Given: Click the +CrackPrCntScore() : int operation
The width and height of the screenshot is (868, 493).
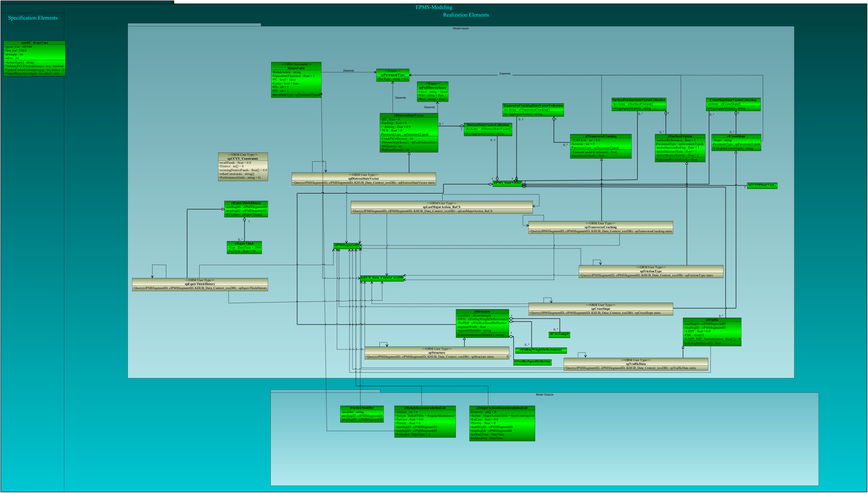Looking at the screenshot, I should pyautogui.click(x=397, y=138).
